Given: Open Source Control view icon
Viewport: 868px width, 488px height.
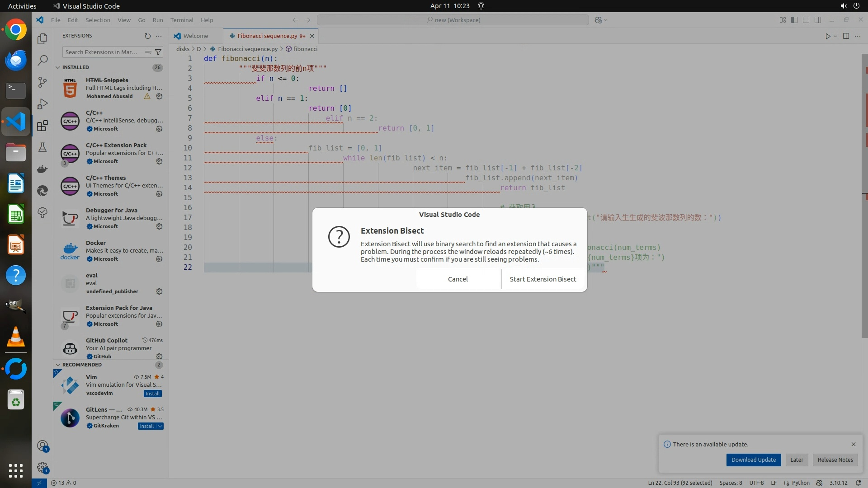Looking at the screenshot, I should pos(42,82).
